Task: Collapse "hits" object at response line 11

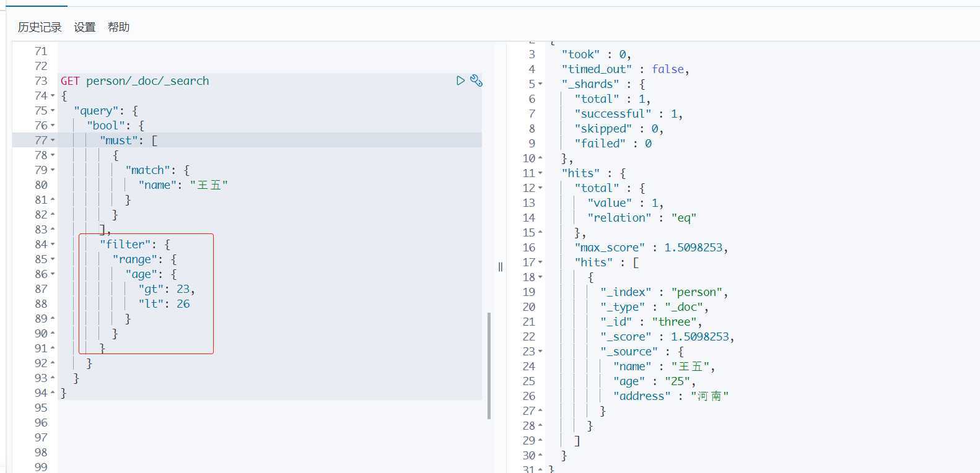Action: click(x=540, y=173)
